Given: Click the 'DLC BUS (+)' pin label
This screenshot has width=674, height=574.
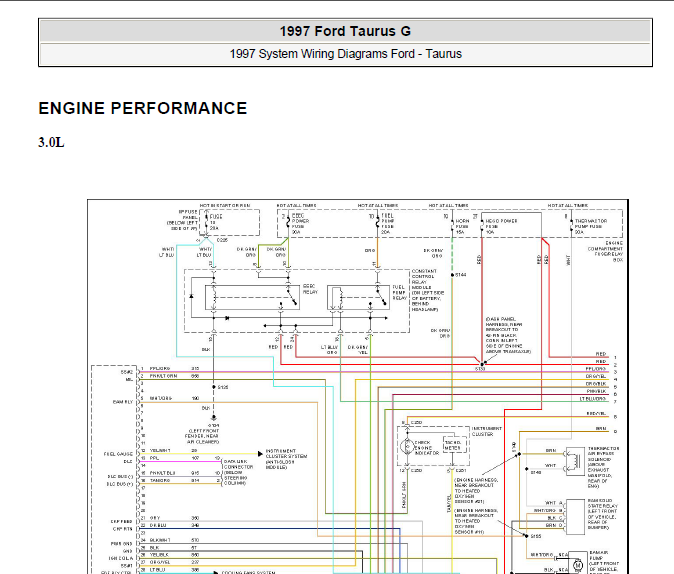Looking at the screenshot, I should (119, 484).
